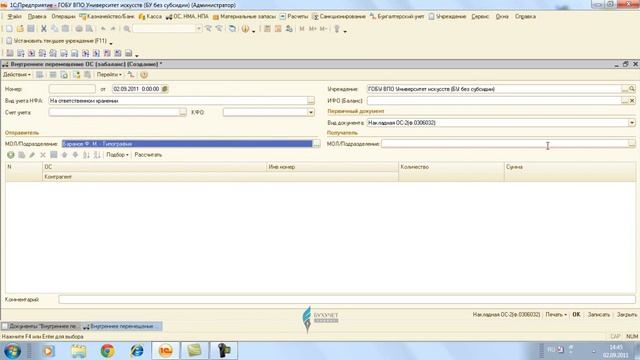
Task: Open the Перейти dropdown menu
Action: [x=109, y=75]
